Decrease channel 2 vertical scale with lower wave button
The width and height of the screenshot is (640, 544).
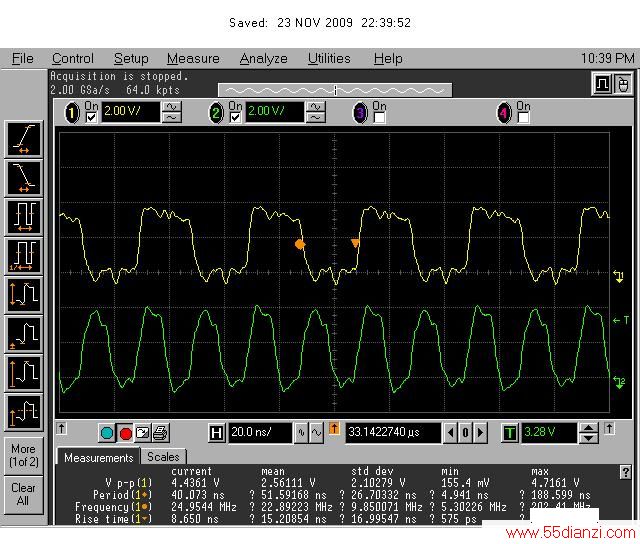point(316,118)
